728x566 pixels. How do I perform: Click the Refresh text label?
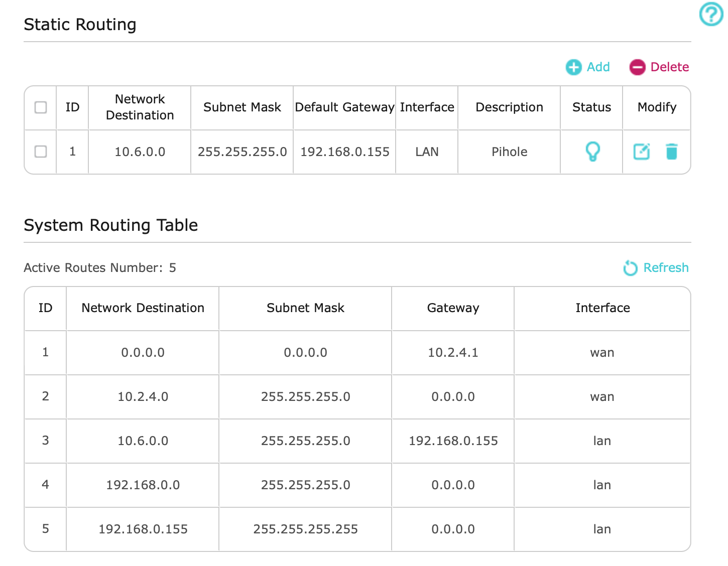(x=666, y=268)
